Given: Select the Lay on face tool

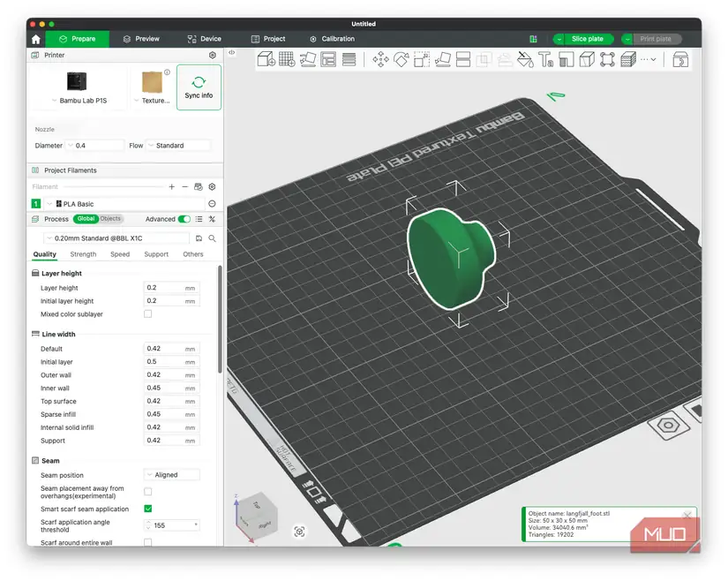Looking at the screenshot, I should [442, 59].
